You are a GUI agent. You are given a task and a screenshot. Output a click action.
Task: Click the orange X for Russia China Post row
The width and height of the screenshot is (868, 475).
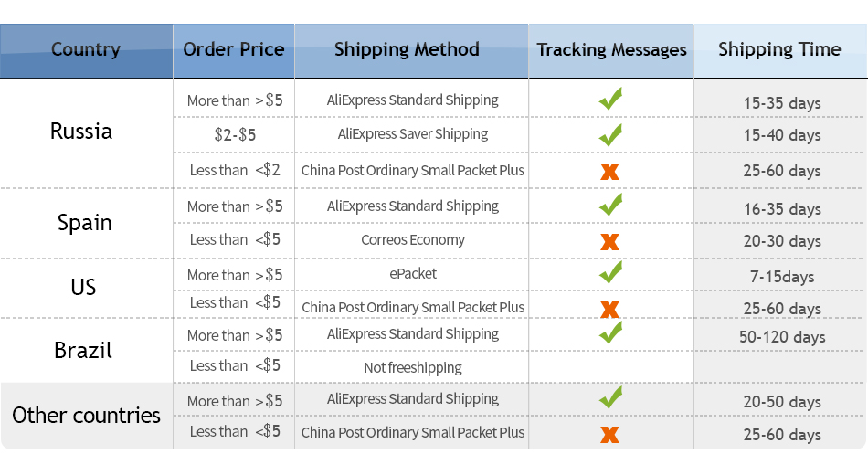(609, 171)
